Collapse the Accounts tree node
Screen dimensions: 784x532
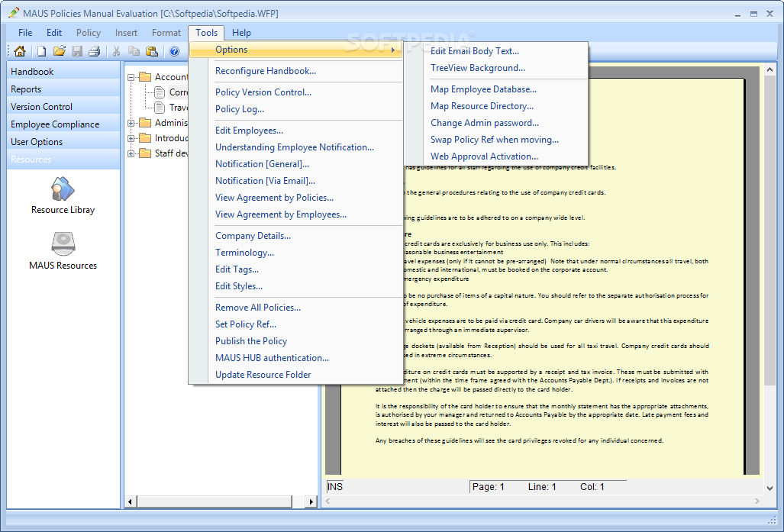[131, 78]
